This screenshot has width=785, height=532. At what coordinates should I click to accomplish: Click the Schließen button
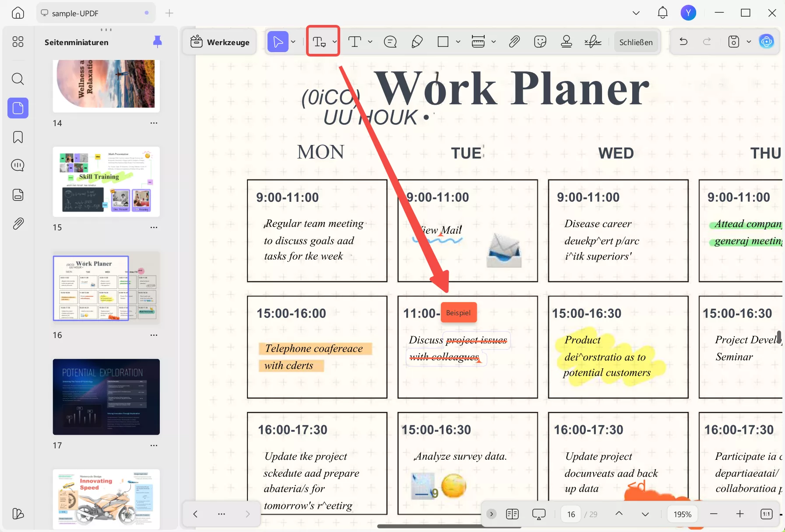[x=636, y=42]
